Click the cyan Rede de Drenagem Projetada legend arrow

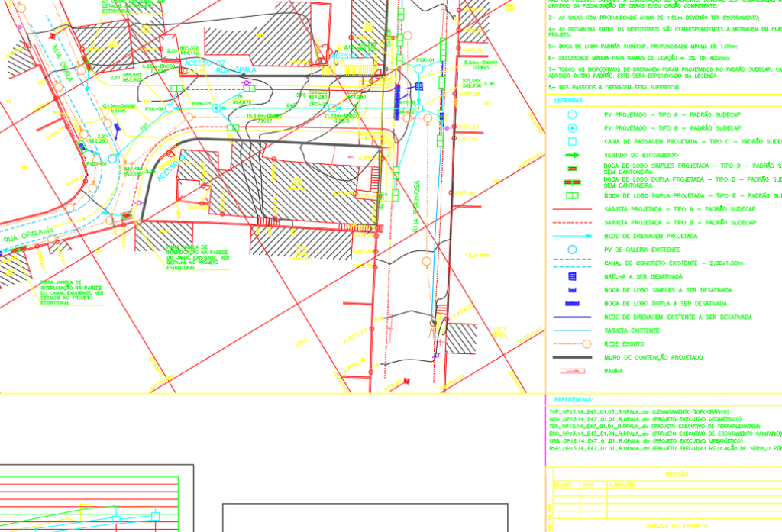pyautogui.click(x=572, y=236)
